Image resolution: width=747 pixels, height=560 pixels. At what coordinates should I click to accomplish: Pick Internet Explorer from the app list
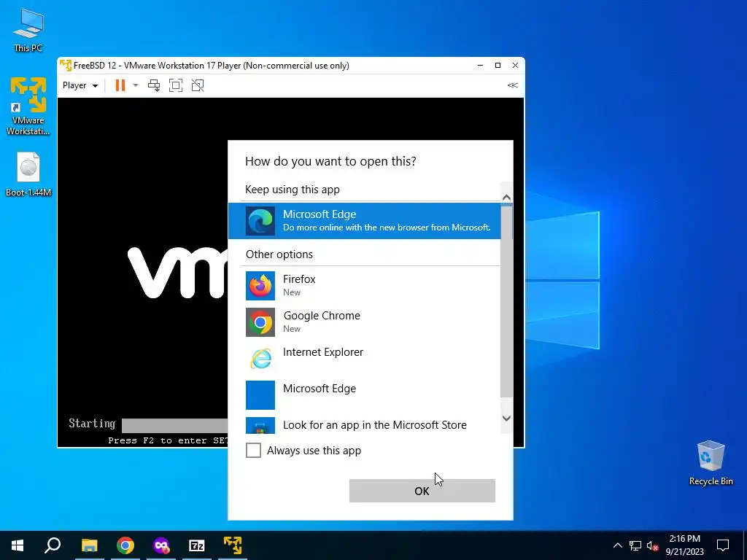[x=365, y=358]
